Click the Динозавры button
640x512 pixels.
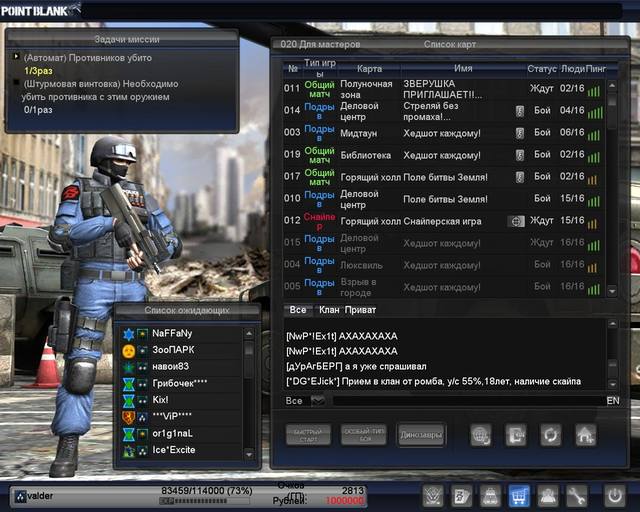(421, 435)
